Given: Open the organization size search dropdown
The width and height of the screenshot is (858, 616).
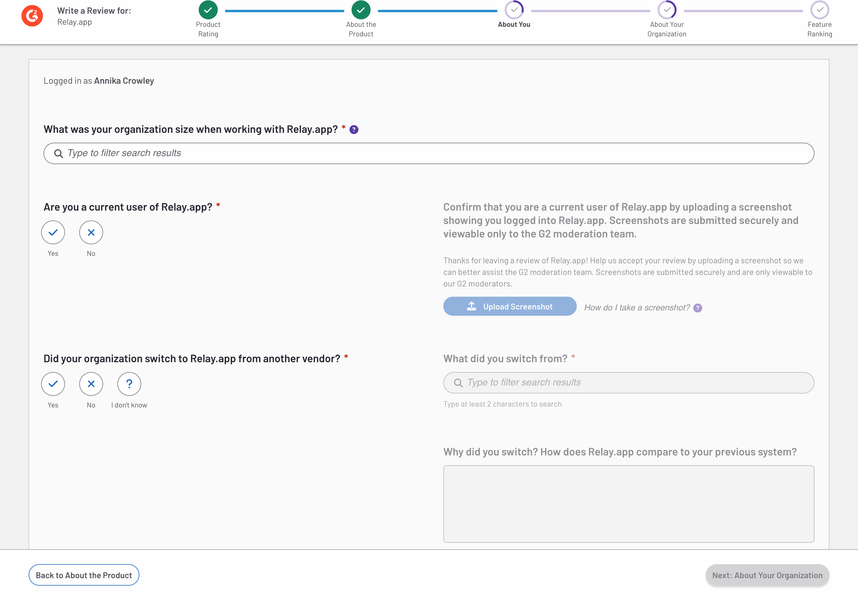Looking at the screenshot, I should (429, 153).
